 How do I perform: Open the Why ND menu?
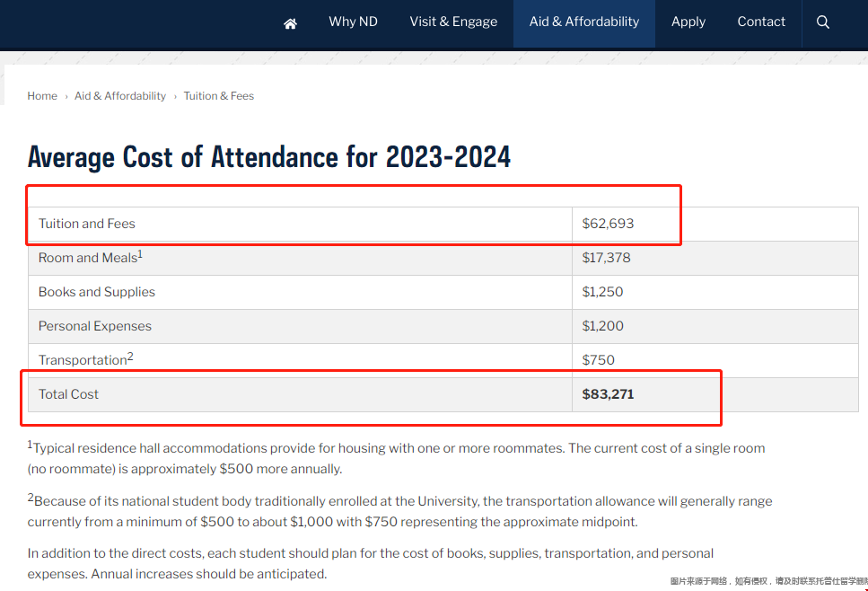(353, 22)
